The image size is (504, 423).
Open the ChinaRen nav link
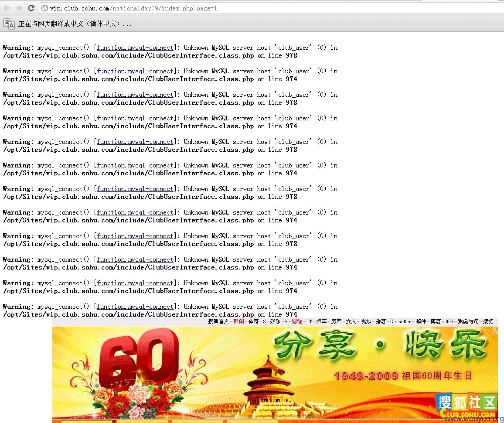click(x=401, y=321)
